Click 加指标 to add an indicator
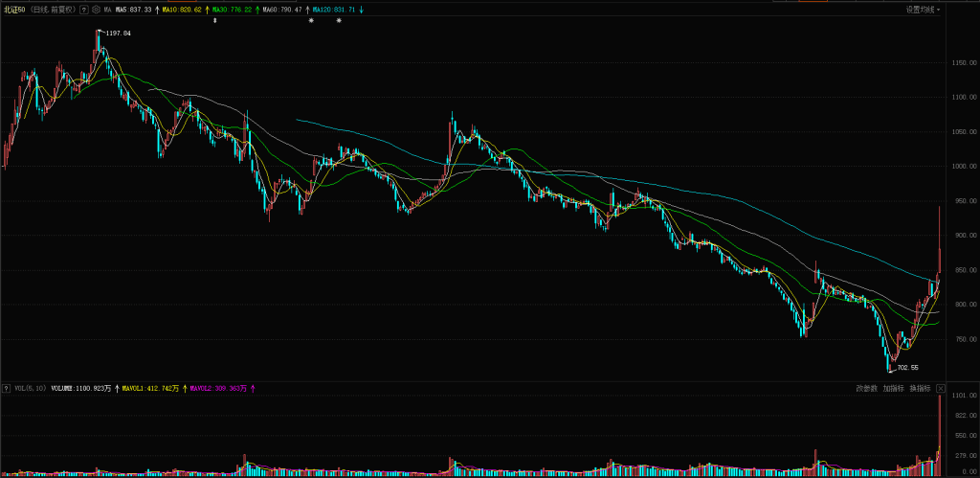 (893, 389)
